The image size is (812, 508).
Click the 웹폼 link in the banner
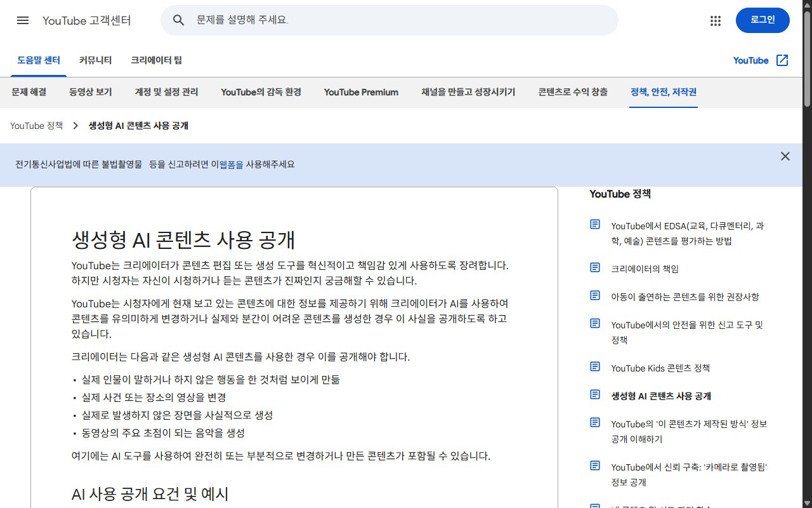(x=231, y=164)
